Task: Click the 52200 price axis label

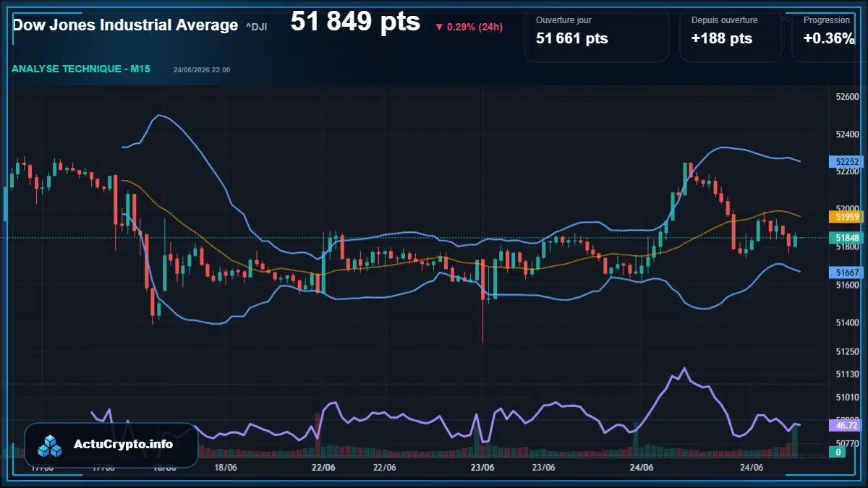Action: coord(846,172)
